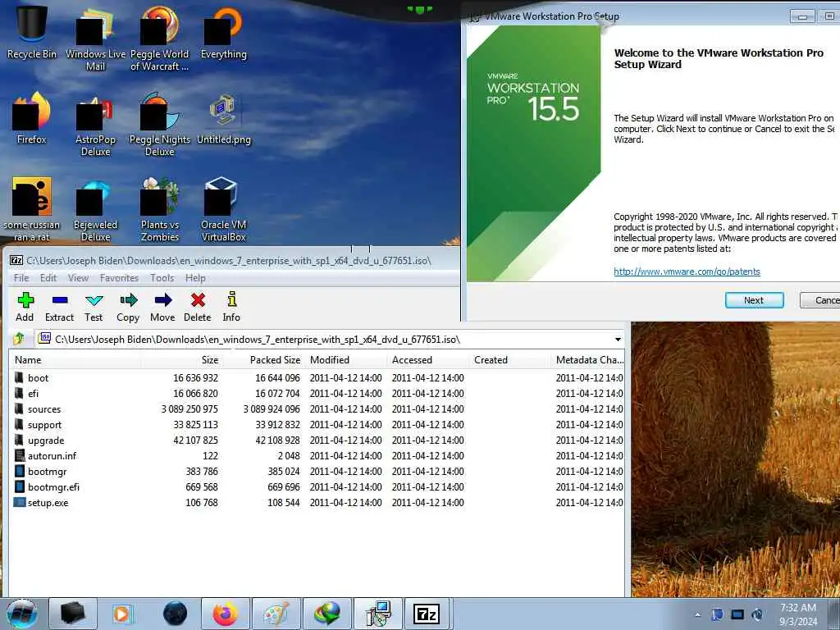The image size is (840, 630).
Task: Sort by Modified column header
Action: pyautogui.click(x=345, y=360)
